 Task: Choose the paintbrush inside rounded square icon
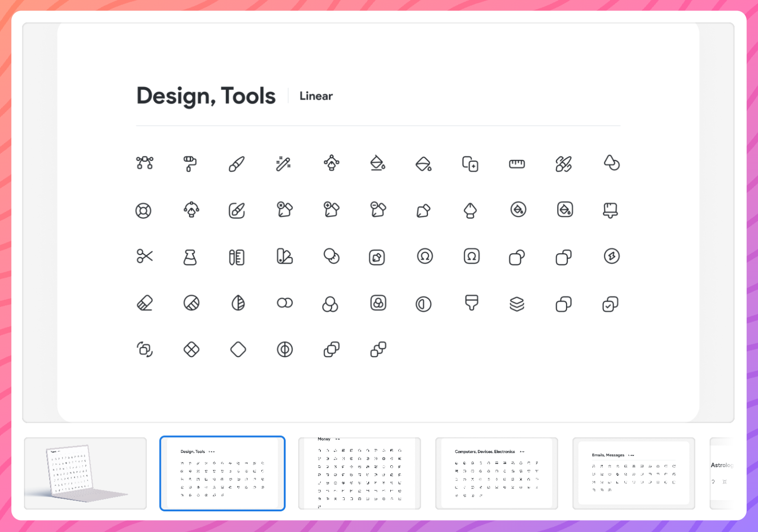coord(237,210)
